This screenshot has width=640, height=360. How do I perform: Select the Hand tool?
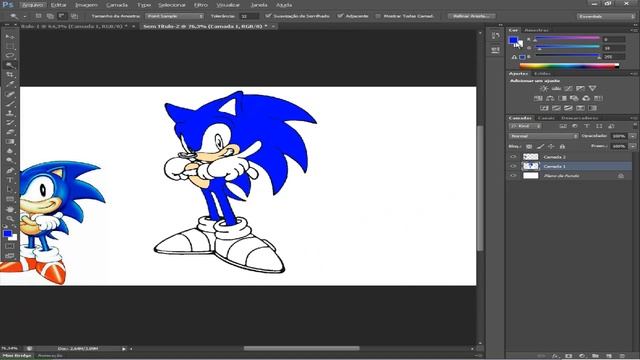click(x=10, y=209)
